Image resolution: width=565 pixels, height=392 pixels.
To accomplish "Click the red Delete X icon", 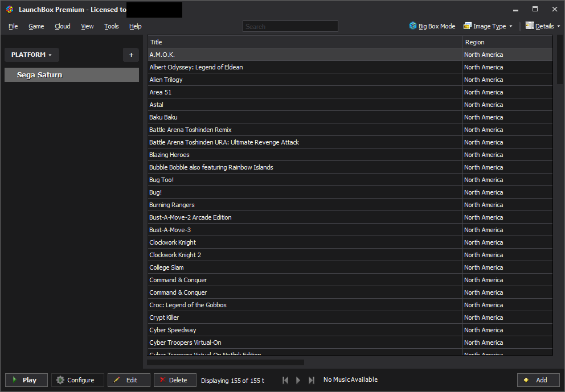I will point(162,379).
